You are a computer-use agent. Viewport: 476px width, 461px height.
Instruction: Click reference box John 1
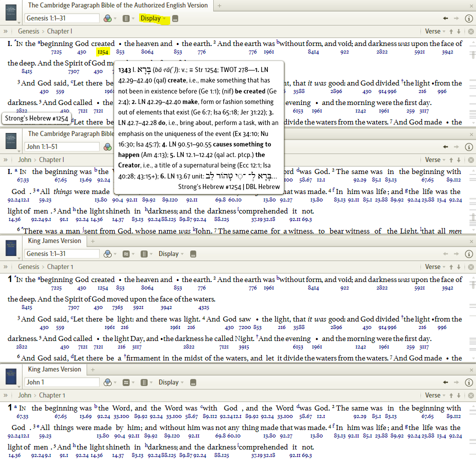point(62,382)
